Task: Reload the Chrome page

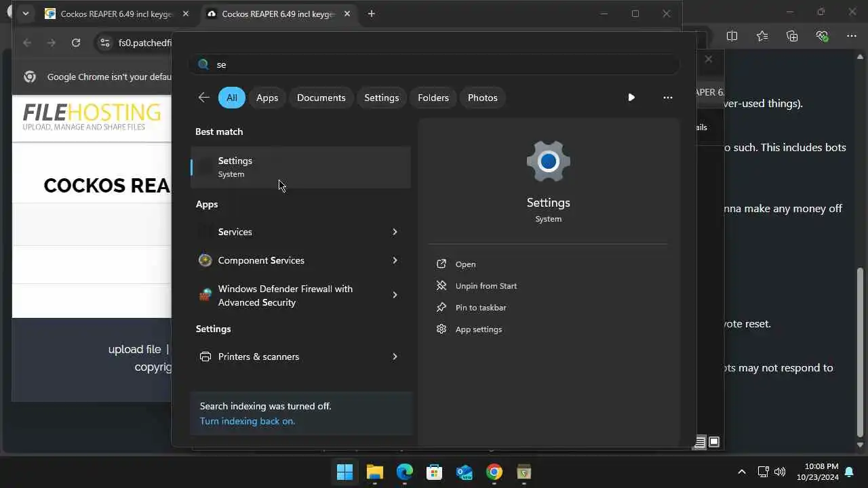Action: click(x=76, y=43)
